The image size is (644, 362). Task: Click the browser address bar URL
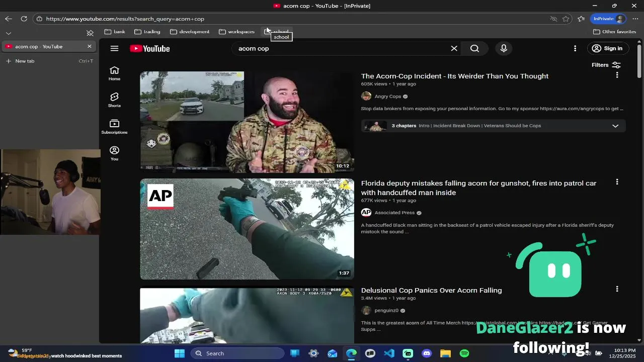pyautogui.click(x=125, y=19)
